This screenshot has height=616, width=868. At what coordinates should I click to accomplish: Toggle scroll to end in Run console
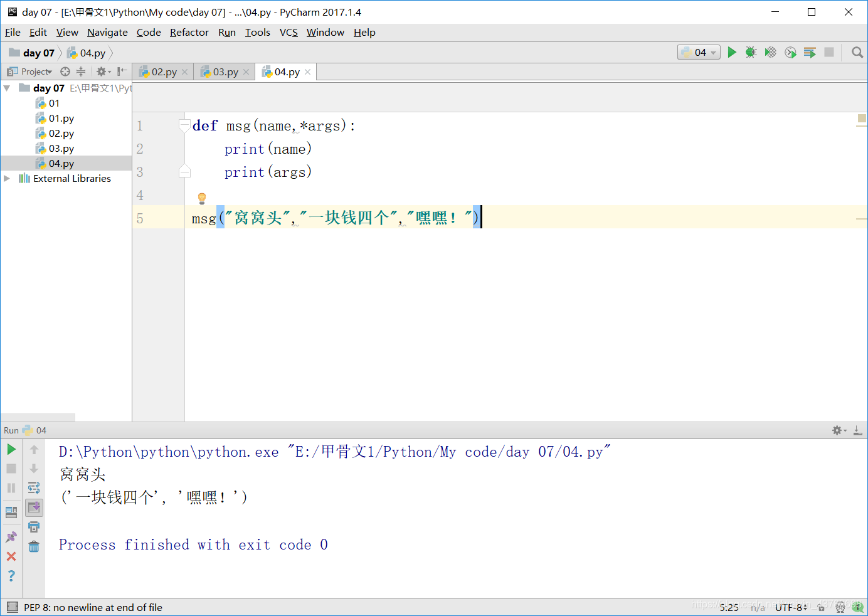click(34, 507)
